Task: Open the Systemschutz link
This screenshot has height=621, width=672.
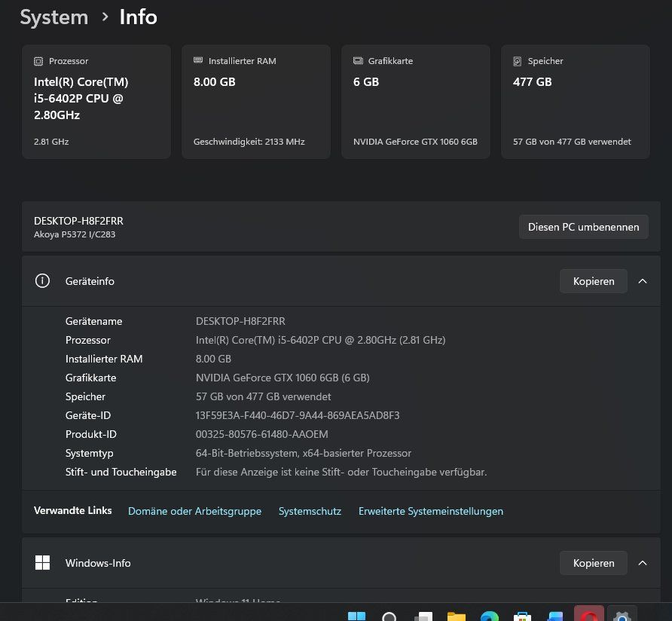Action: click(310, 511)
